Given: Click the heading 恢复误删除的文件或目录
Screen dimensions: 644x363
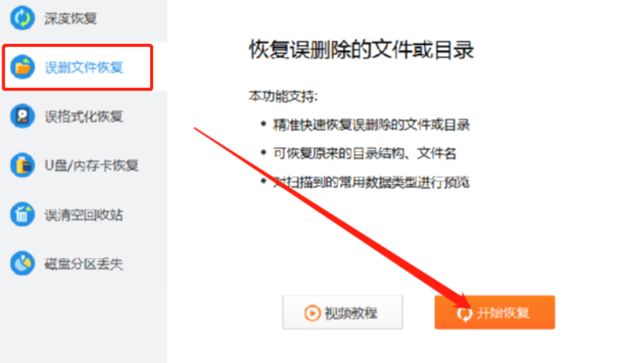Looking at the screenshot, I should coord(361,49).
